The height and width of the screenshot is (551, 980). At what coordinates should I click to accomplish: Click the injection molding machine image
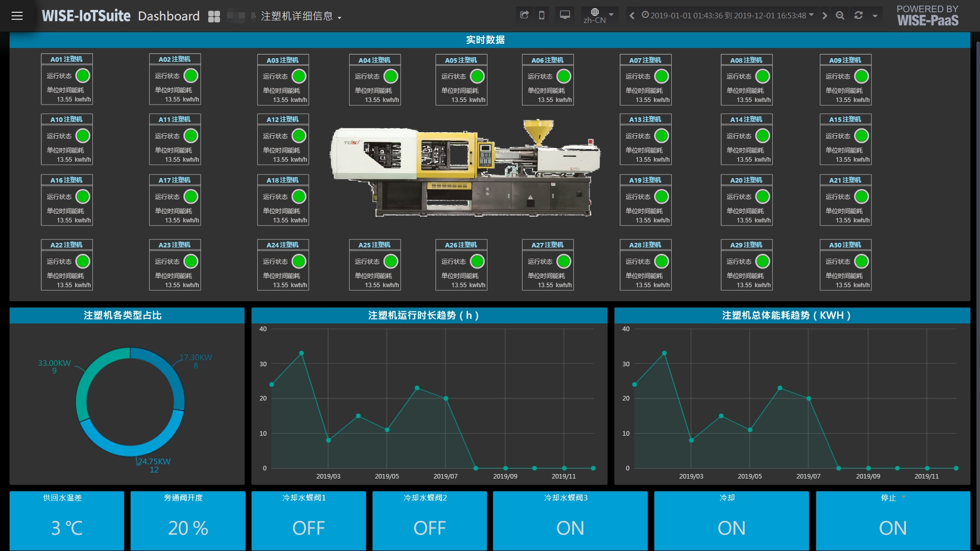coord(464,168)
